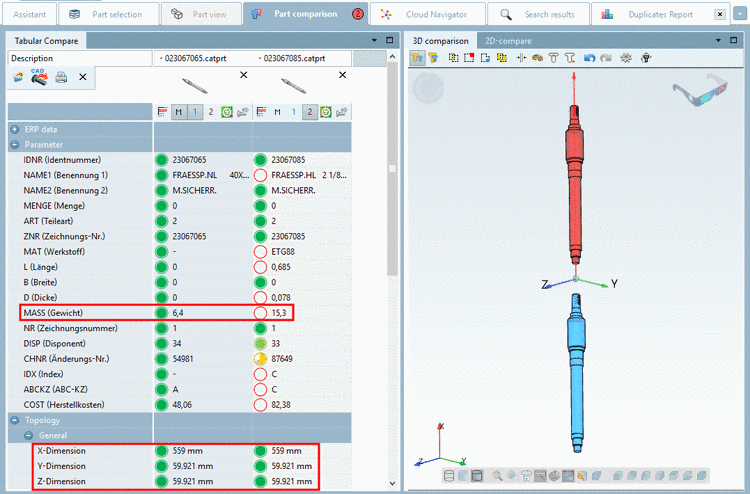Show both parts overlapped in 3D comparison
750x494 pixels.
[453, 58]
